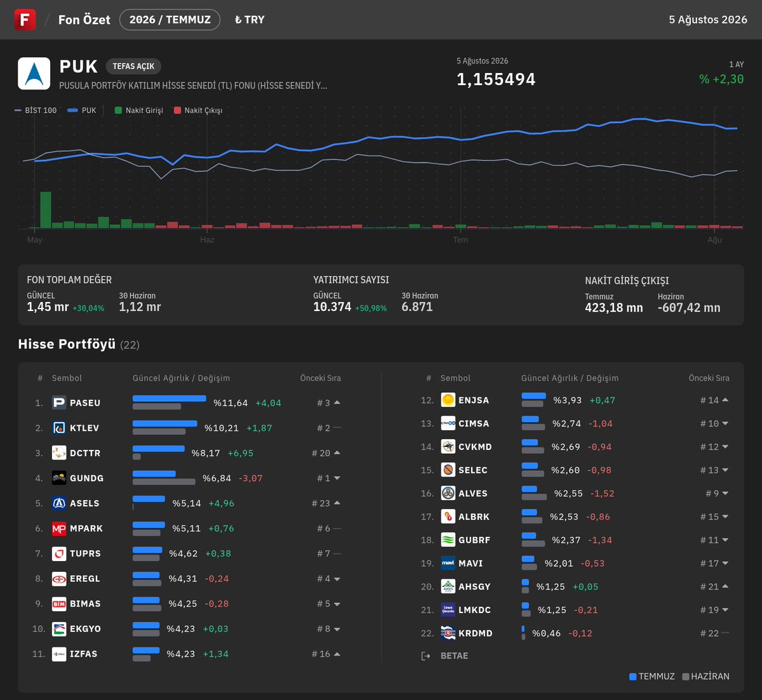Image resolution: width=762 pixels, height=700 pixels.
Task: Click the down arrow in CIMSA row
Action: point(726,423)
